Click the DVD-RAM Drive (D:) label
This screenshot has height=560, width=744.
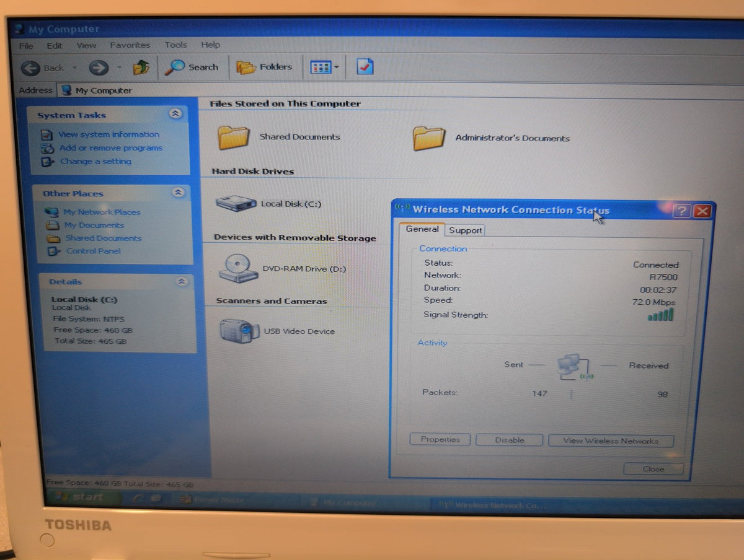pos(304,269)
